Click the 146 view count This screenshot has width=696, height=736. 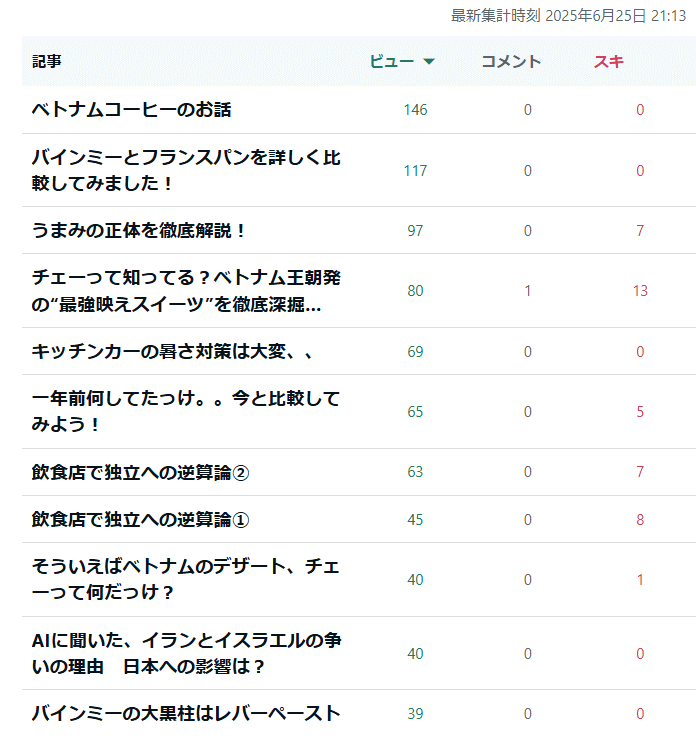coord(415,110)
